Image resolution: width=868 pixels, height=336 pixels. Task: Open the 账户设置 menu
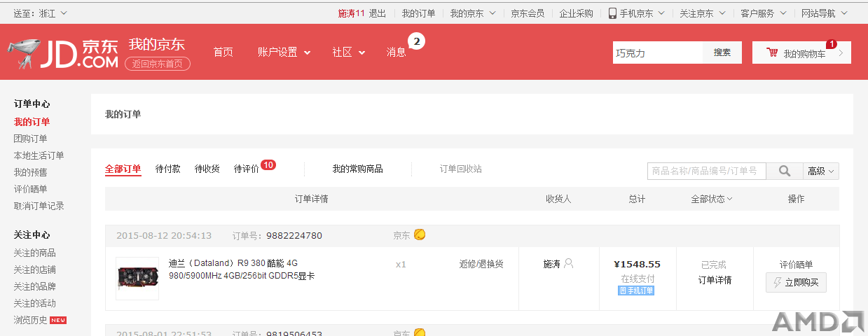pyautogui.click(x=284, y=52)
